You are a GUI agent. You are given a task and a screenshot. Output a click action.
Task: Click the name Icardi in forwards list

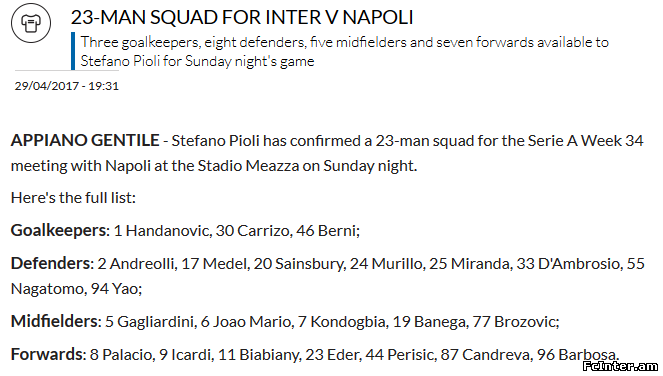pos(191,354)
